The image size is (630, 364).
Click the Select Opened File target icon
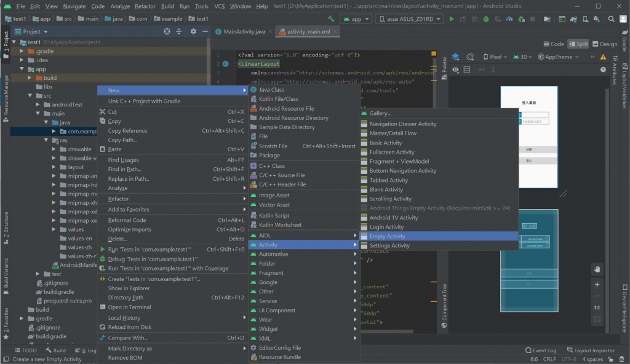pos(167,31)
